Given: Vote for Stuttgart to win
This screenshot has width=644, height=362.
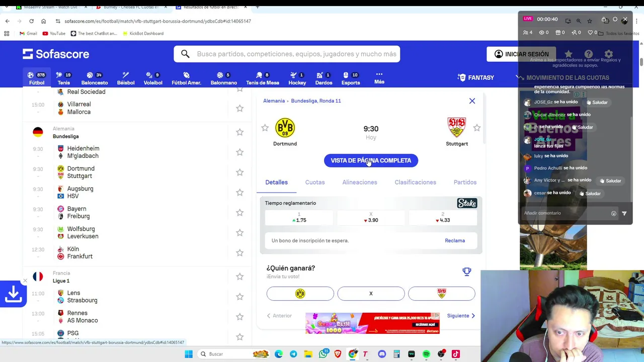Looking at the screenshot, I should pos(441,294).
